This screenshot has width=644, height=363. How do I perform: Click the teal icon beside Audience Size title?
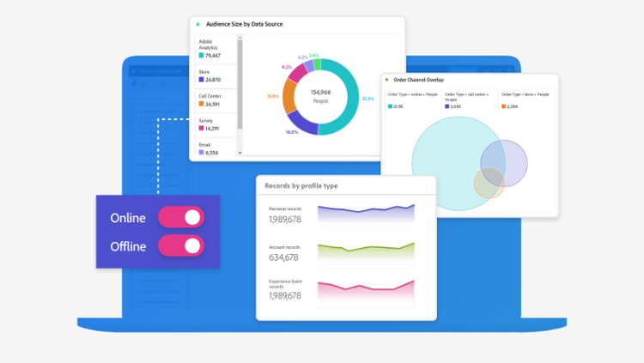pyautogui.click(x=197, y=24)
